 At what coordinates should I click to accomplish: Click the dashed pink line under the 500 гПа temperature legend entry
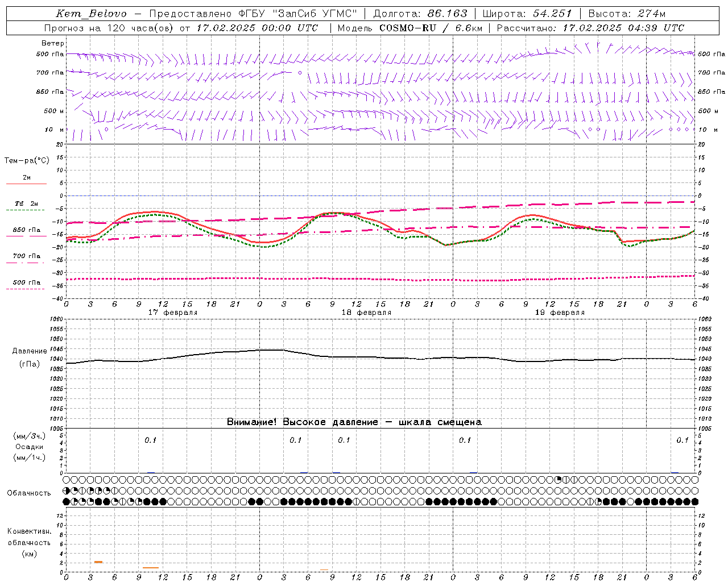(x=26, y=289)
